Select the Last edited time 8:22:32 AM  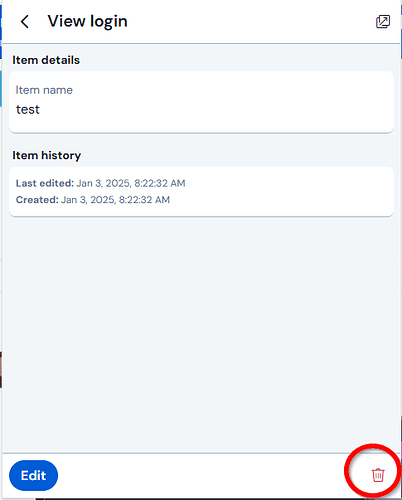(160, 183)
